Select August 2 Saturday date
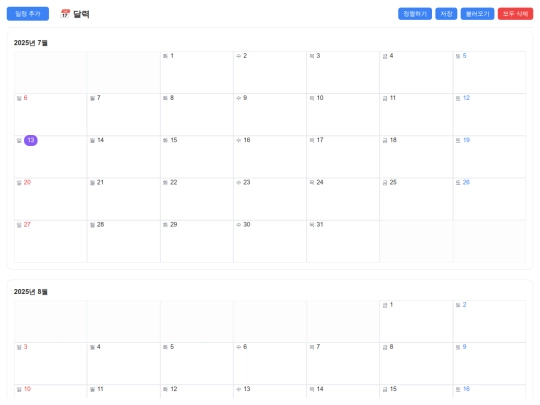Screen dimensions: 540x405 point(464,305)
